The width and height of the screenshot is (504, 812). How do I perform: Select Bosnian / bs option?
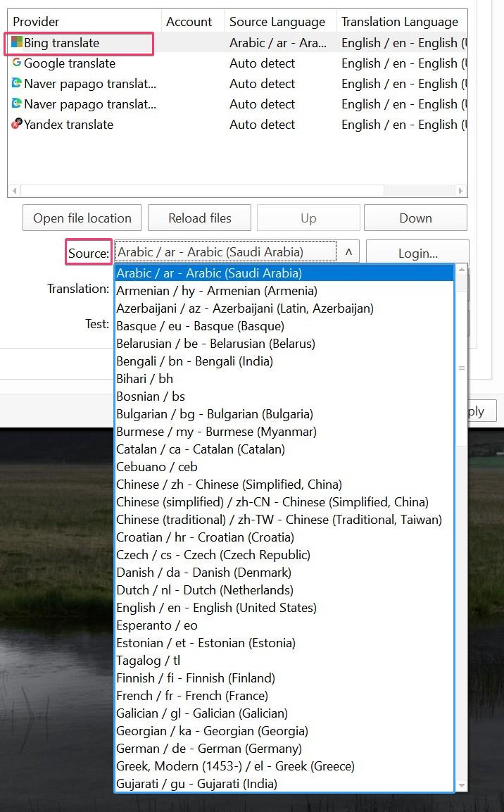point(284,396)
